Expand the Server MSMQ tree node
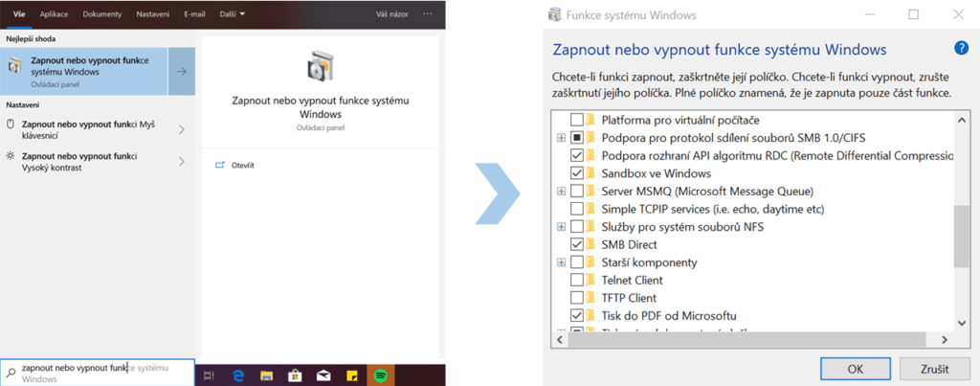Image resolution: width=980 pixels, height=386 pixels. pyautogui.click(x=562, y=192)
